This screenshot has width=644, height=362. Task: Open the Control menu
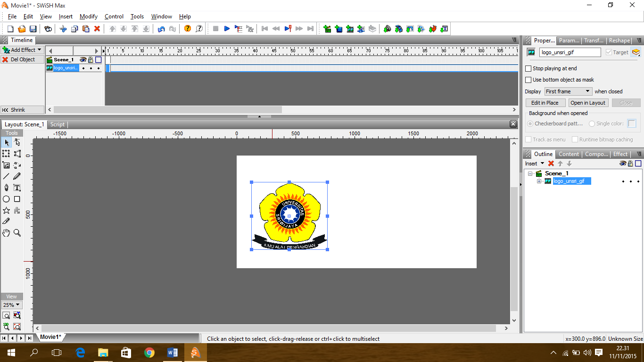114,16
